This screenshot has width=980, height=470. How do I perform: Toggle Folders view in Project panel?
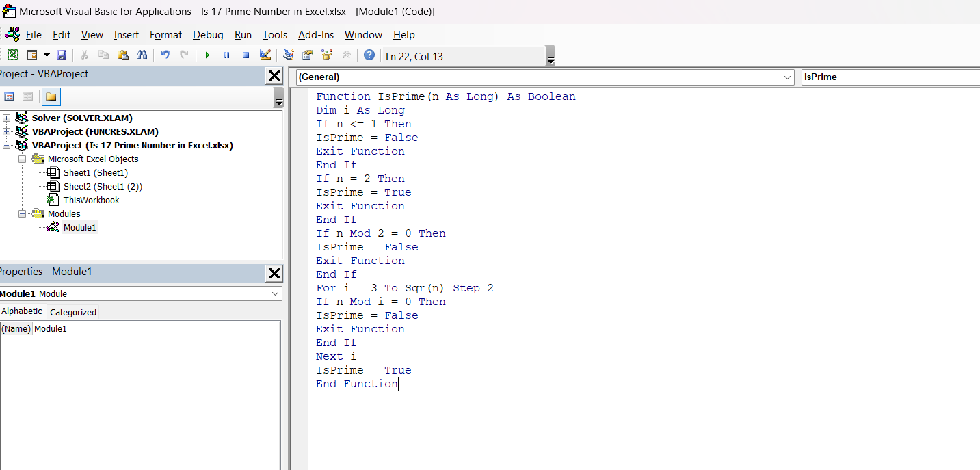coord(51,96)
